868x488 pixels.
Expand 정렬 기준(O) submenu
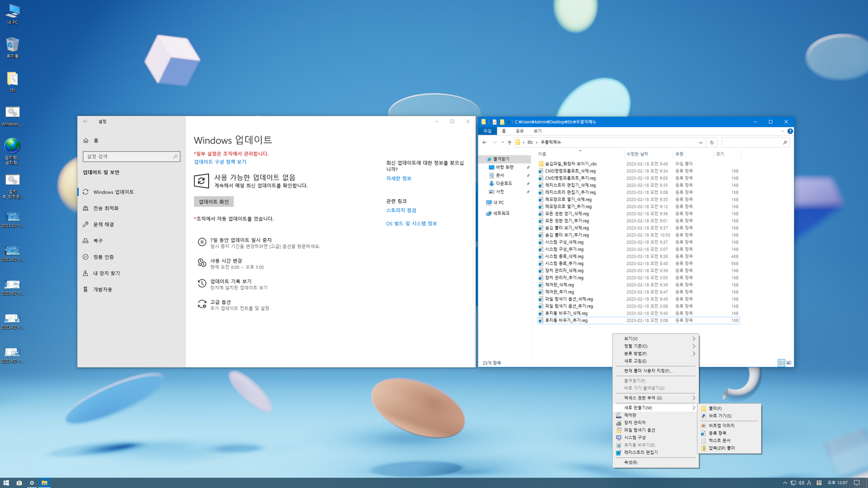pos(655,346)
